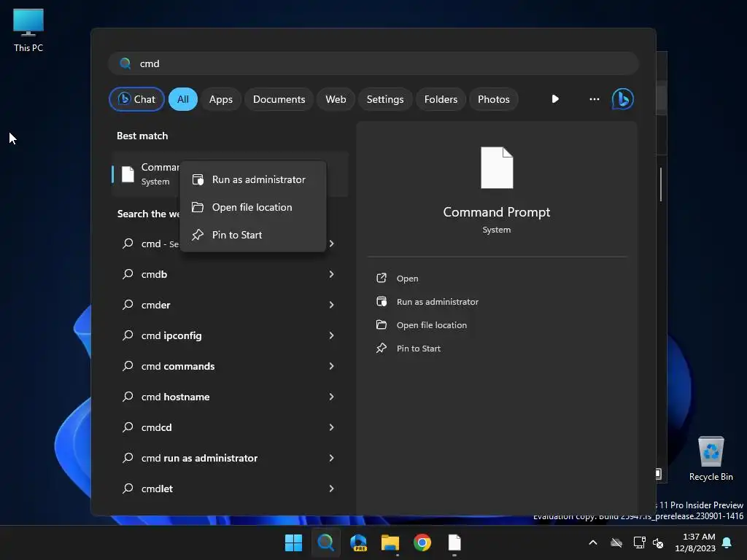Viewport: 747px width, 560px height.
Task: Launch Microsoft Edge PRE from taskbar
Action: [x=358, y=542]
